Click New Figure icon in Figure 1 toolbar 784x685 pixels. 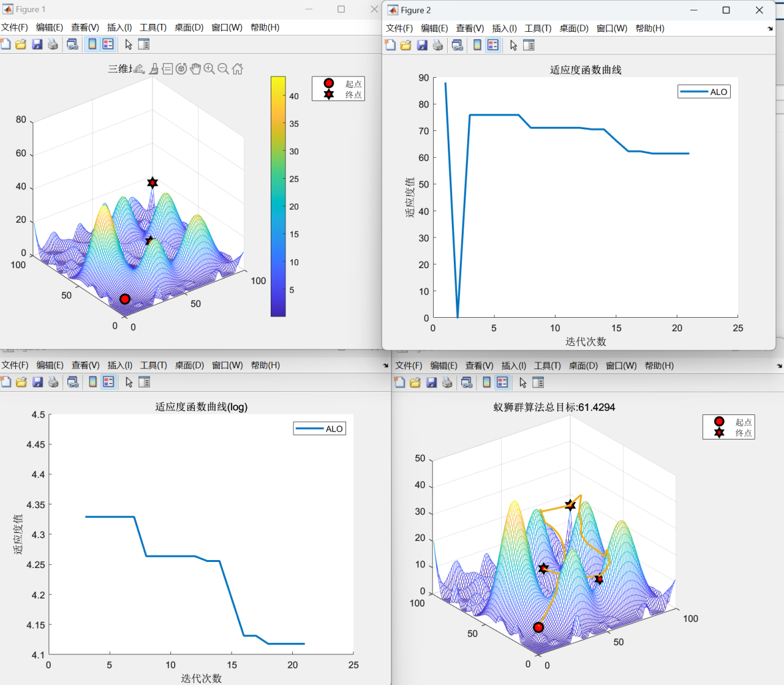coord(6,44)
